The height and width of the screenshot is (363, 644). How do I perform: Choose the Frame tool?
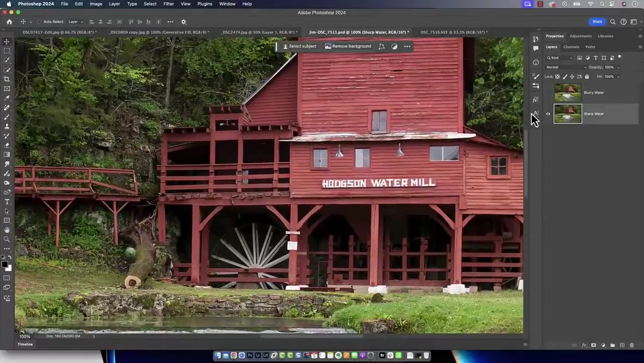tap(7, 89)
